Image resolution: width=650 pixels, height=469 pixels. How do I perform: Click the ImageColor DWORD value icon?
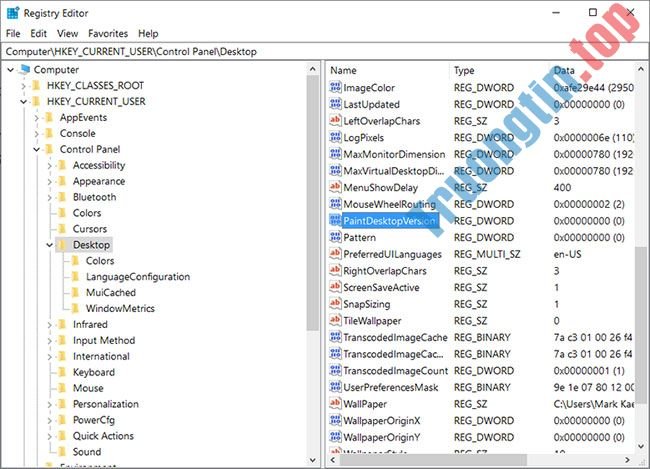click(x=335, y=87)
